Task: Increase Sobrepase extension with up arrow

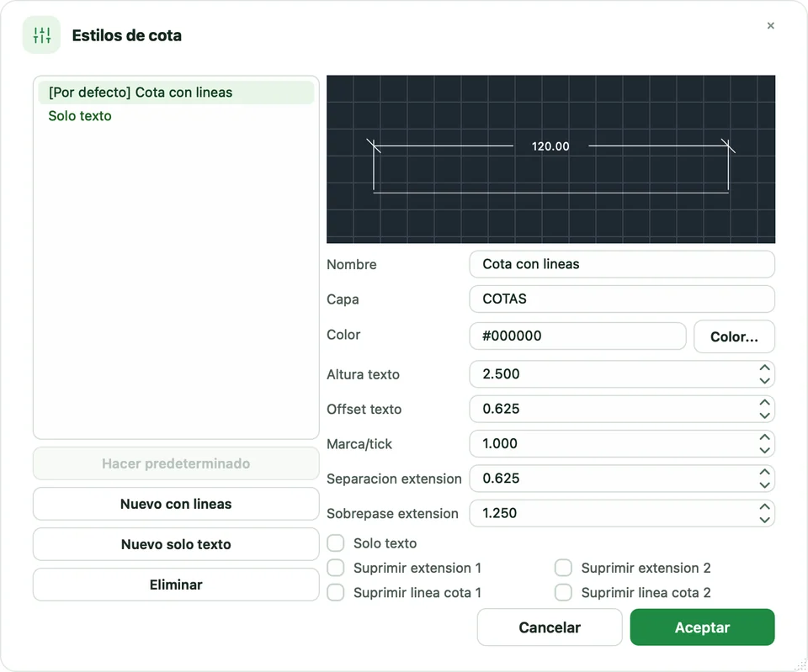Action: tap(765, 506)
